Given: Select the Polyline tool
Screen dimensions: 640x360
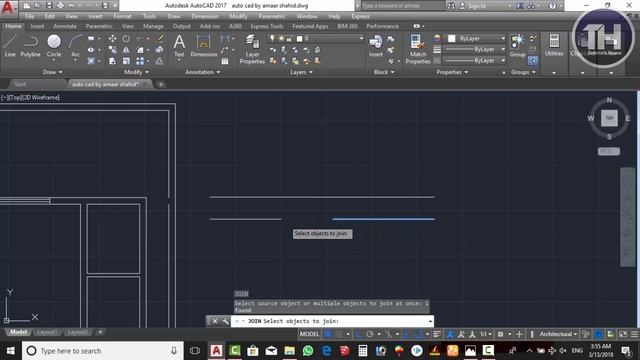Looking at the screenshot, I should tap(31, 45).
